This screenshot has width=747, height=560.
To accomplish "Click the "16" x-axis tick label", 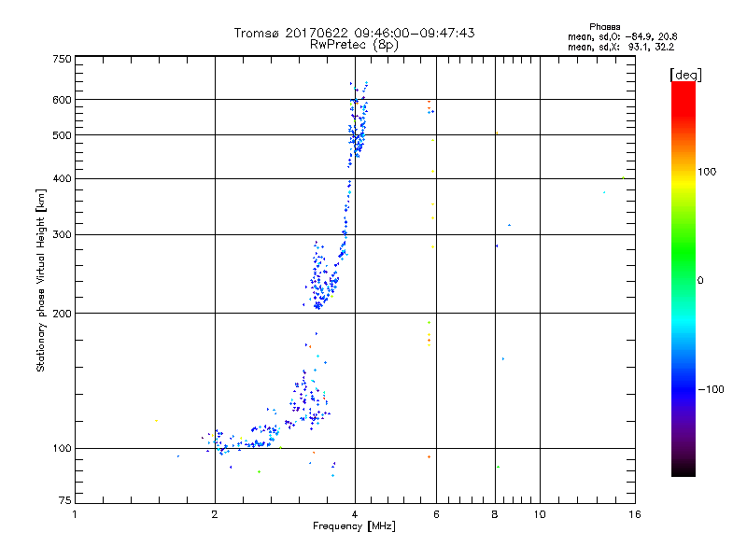I will [634, 514].
